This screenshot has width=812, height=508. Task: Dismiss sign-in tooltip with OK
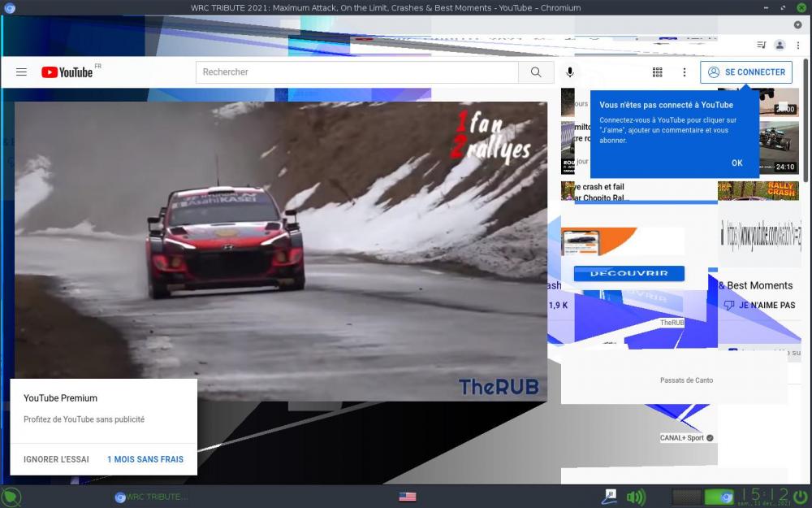737,163
